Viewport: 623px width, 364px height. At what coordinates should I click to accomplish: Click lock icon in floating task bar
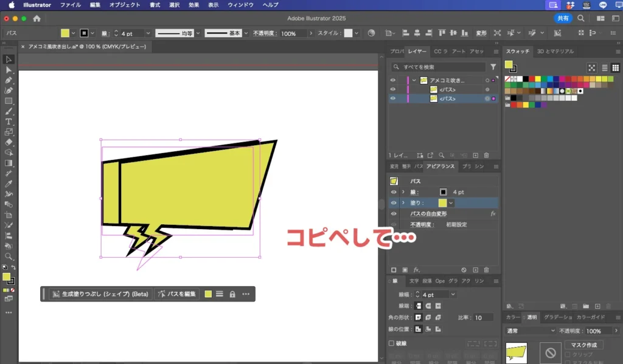[x=232, y=294]
